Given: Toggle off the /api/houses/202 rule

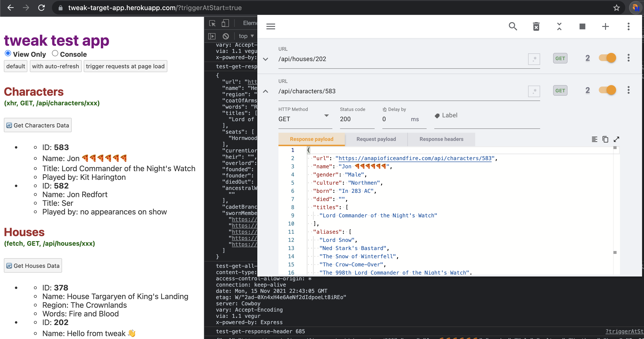Looking at the screenshot, I should [607, 58].
